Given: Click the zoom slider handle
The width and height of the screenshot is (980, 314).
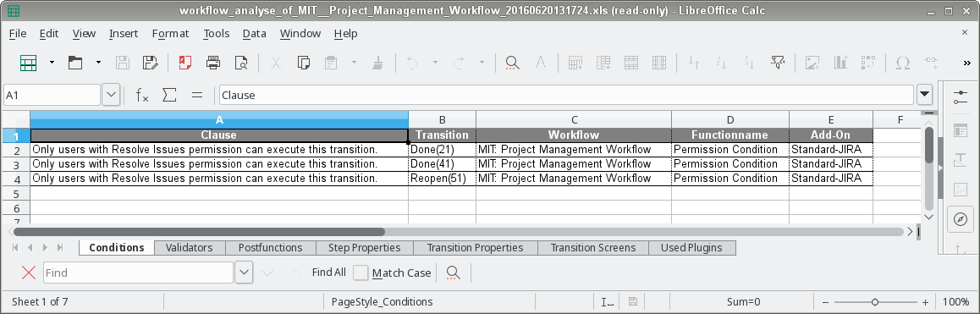Looking at the screenshot, I should tap(875, 302).
